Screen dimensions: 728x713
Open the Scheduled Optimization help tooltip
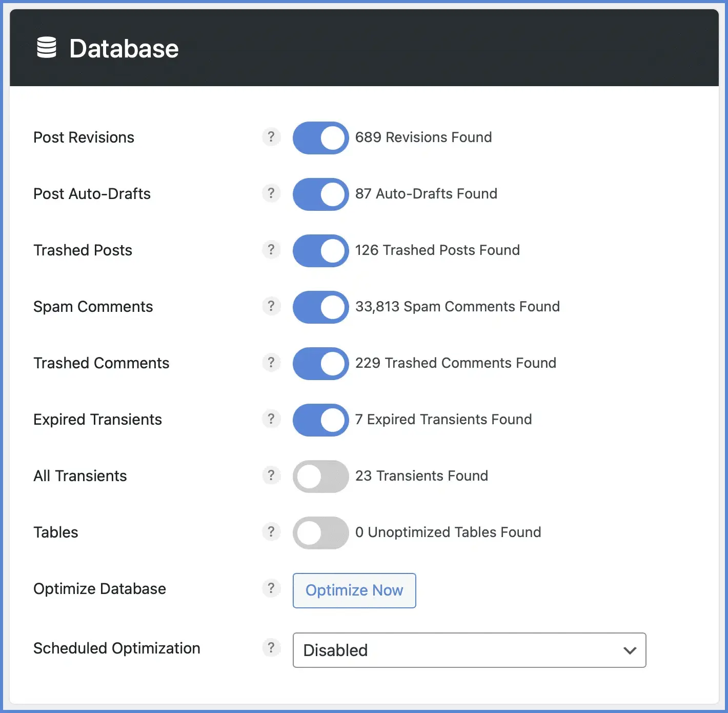pos(271,648)
